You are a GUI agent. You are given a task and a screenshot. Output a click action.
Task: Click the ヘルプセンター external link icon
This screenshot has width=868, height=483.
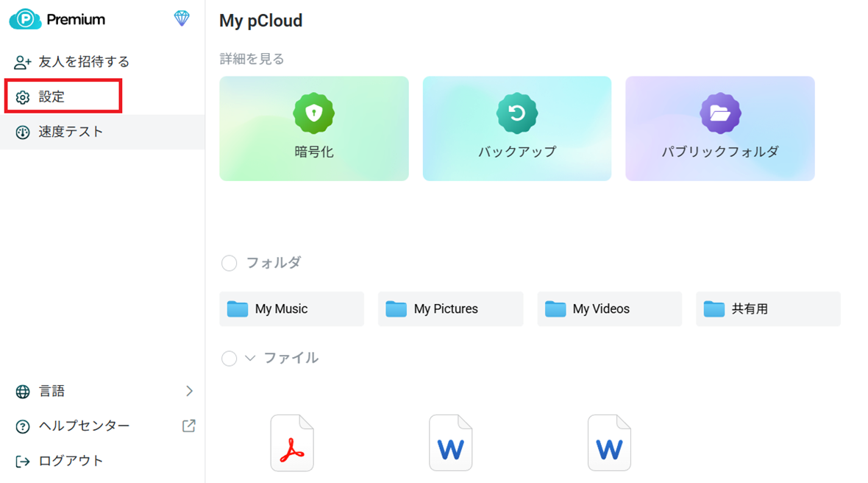[189, 426]
